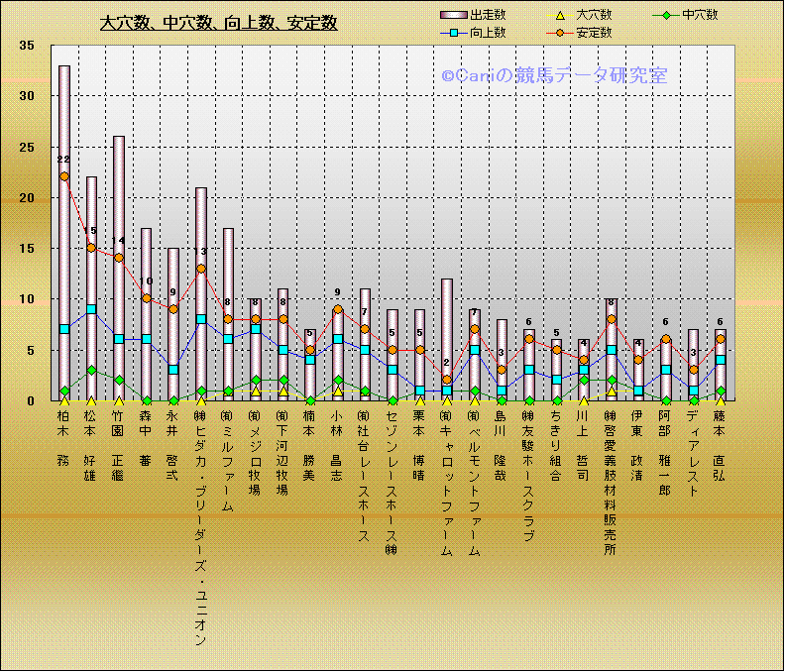Select the orange 安定数 marker for ㈲キャロットファーム

click(447, 380)
